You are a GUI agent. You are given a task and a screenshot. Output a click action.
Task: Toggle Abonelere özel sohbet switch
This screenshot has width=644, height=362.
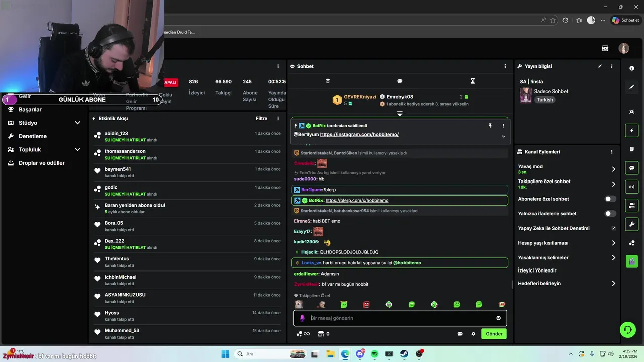610,199
